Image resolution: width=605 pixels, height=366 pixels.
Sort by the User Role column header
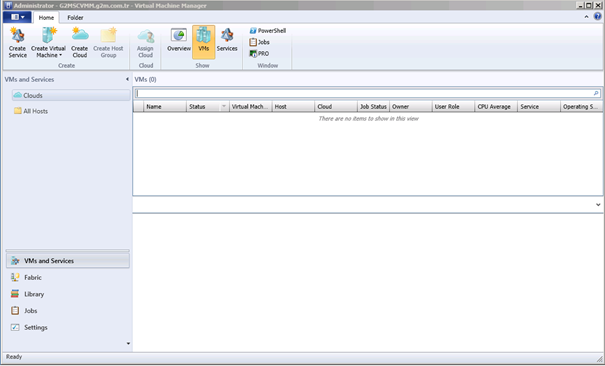click(453, 107)
